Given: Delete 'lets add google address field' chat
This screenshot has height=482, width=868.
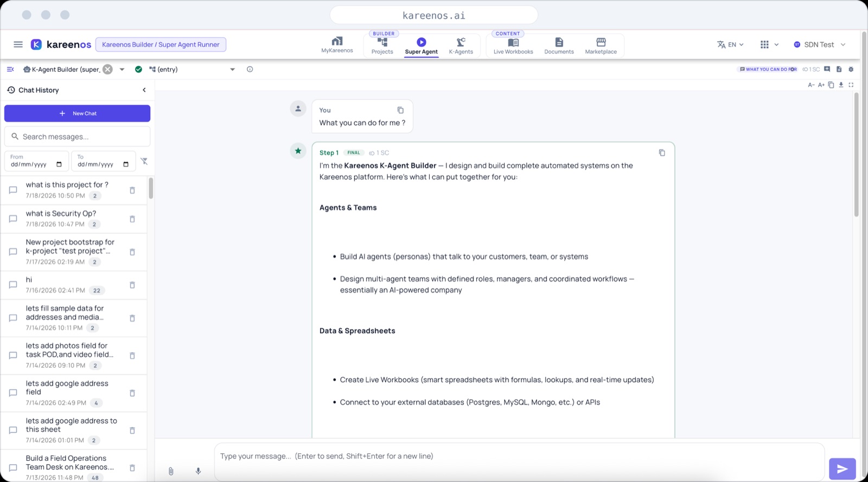Looking at the screenshot, I should [132, 393].
